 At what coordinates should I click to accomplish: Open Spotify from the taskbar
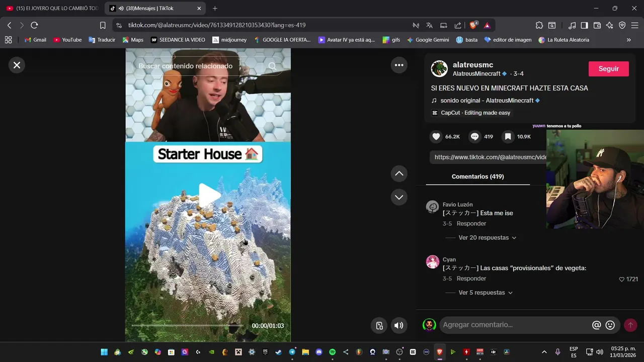332,352
